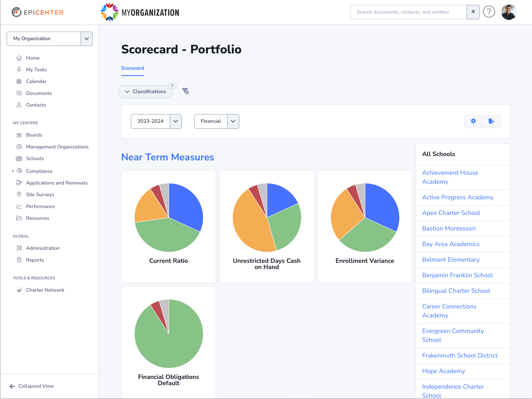Select the Scorecard tab

133,68
